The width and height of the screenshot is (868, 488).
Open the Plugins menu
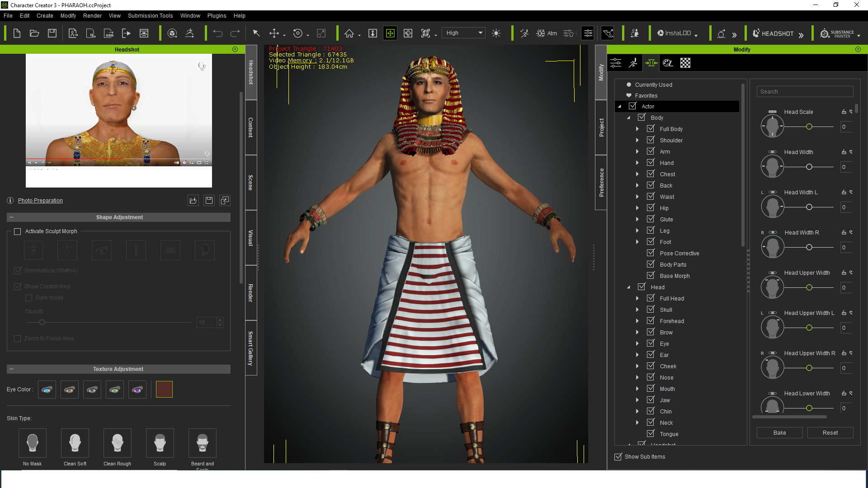pos(217,15)
